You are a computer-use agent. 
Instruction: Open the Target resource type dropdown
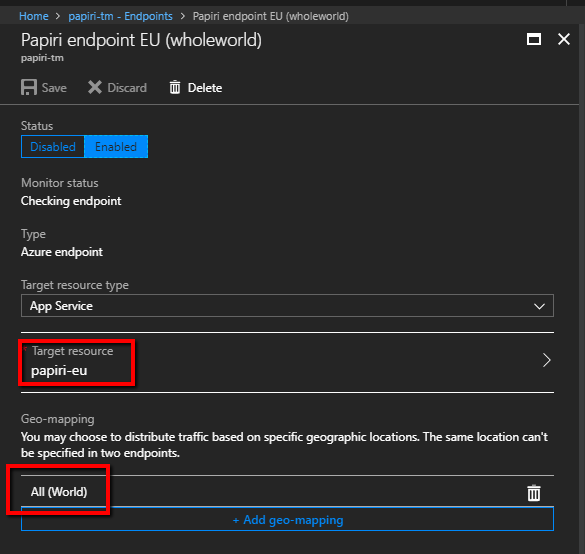tap(287, 306)
